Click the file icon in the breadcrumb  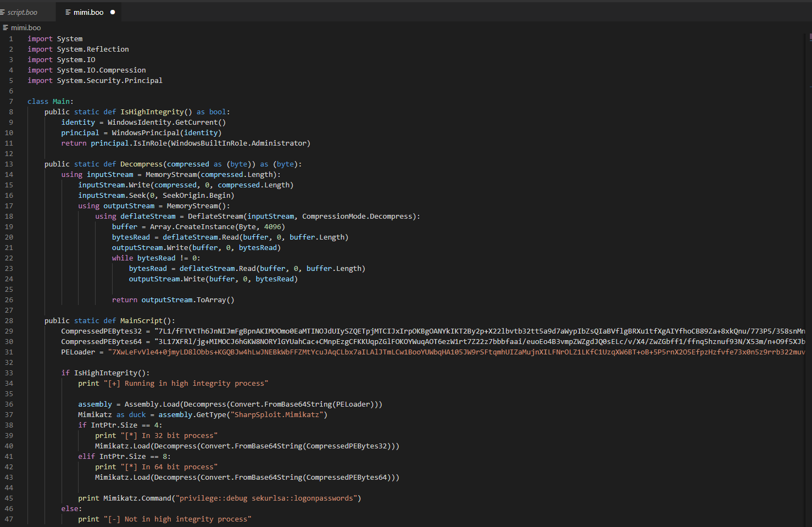pos(5,27)
